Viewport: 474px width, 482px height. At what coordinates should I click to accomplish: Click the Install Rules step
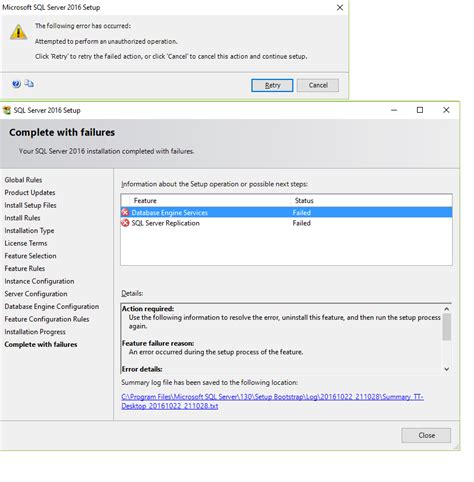[22, 218]
